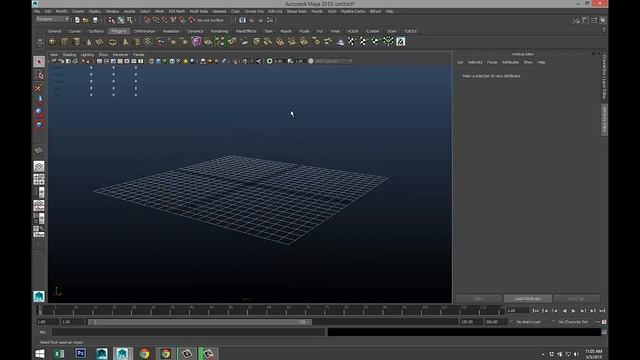The width and height of the screenshot is (640, 360).
Task: Click the Copy Tab button
Action: coord(576,299)
